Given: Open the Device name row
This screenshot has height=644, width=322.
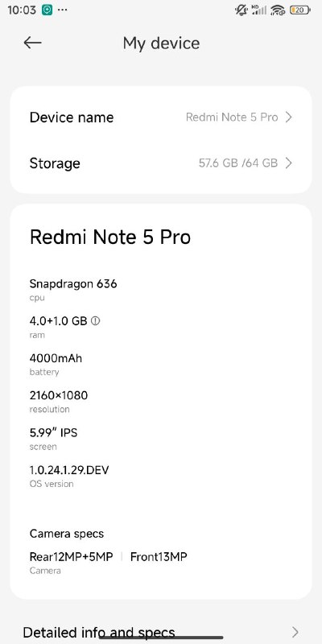Looking at the screenshot, I should [x=161, y=118].
